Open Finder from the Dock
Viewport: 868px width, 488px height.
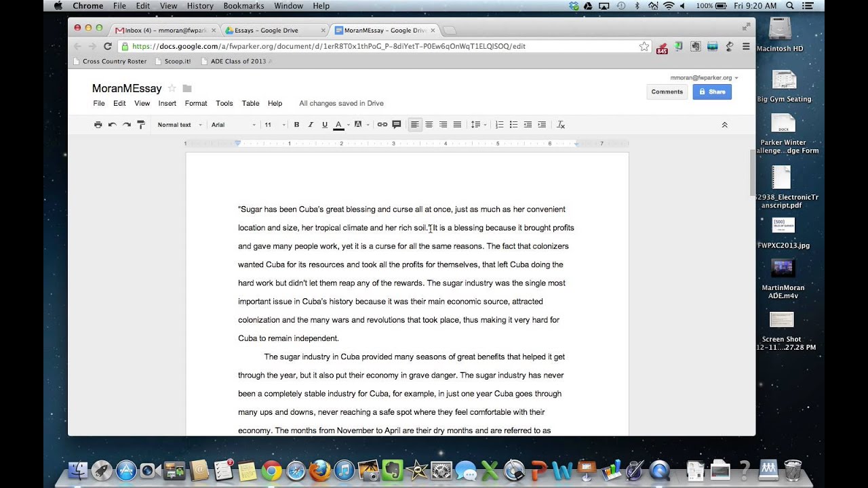pos(79,470)
